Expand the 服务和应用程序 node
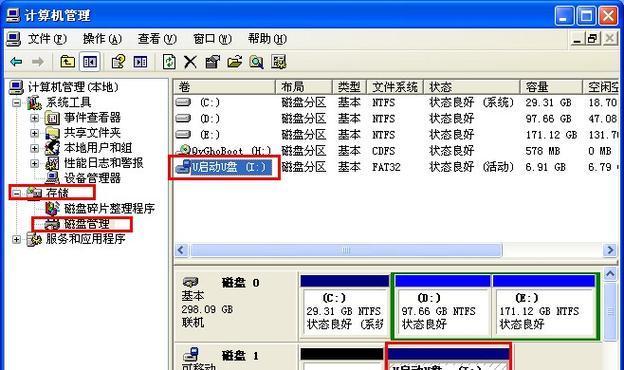Viewport: 624px width, 370px height. [16, 239]
